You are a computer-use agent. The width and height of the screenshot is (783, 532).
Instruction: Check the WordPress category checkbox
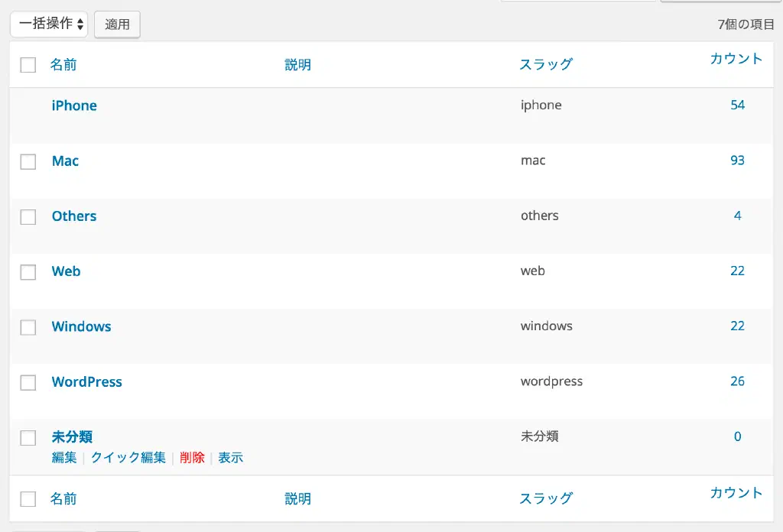28,382
